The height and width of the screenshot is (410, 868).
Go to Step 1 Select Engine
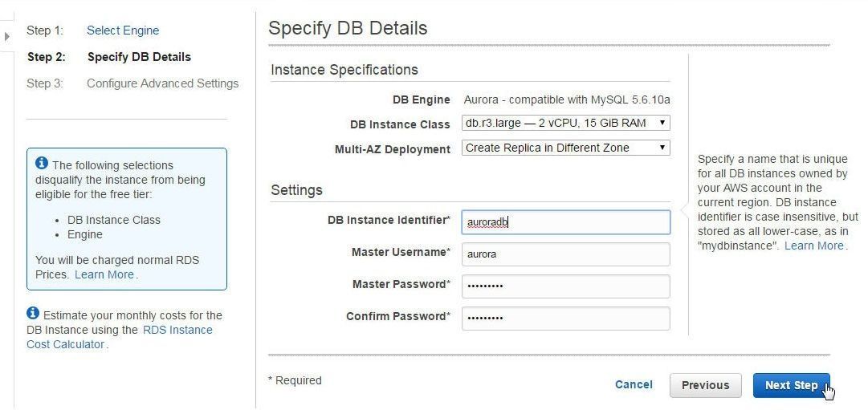click(x=123, y=30)
